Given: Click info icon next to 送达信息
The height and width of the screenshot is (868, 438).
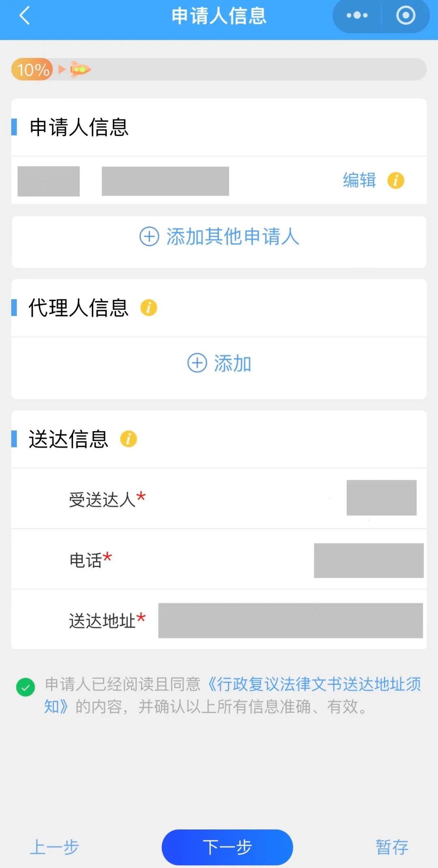Looking at the screenshot, I should [x=129, y=439].
